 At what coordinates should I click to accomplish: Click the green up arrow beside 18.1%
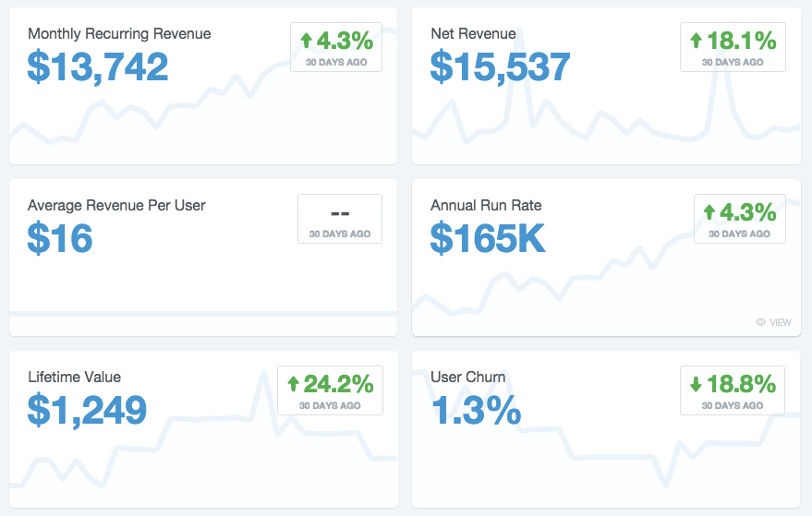click(696, 40)
